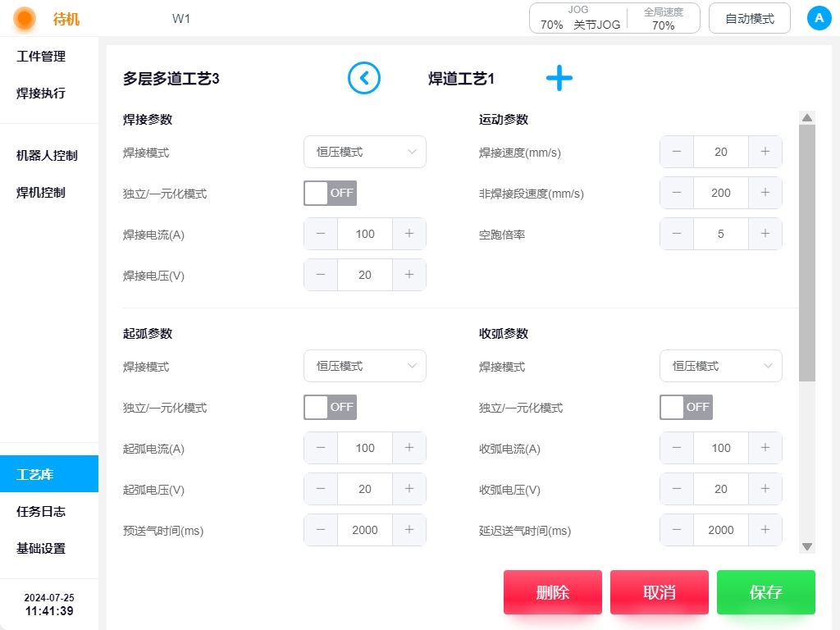
Task: Toggle 独立/一元化模式 switch under 焊接参数
Action: [331, 194]
